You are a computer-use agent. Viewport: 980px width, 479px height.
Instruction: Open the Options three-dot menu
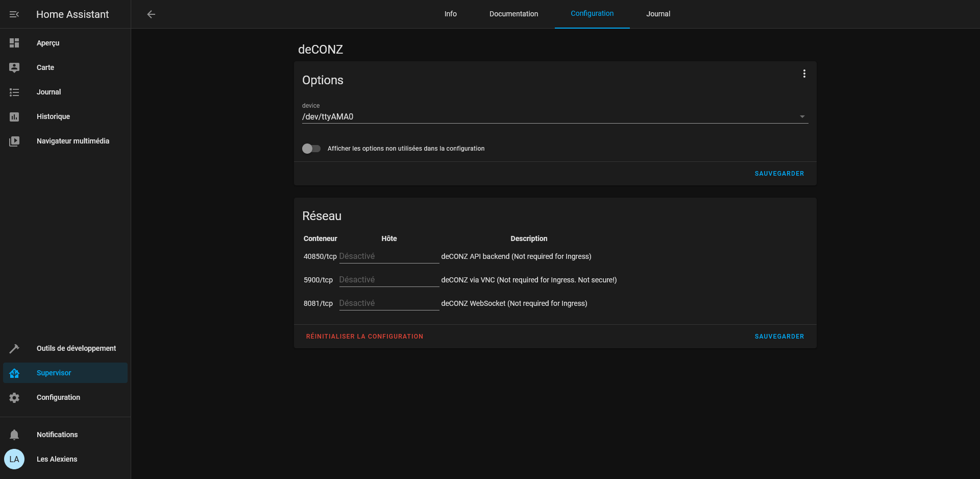(804, 74)
